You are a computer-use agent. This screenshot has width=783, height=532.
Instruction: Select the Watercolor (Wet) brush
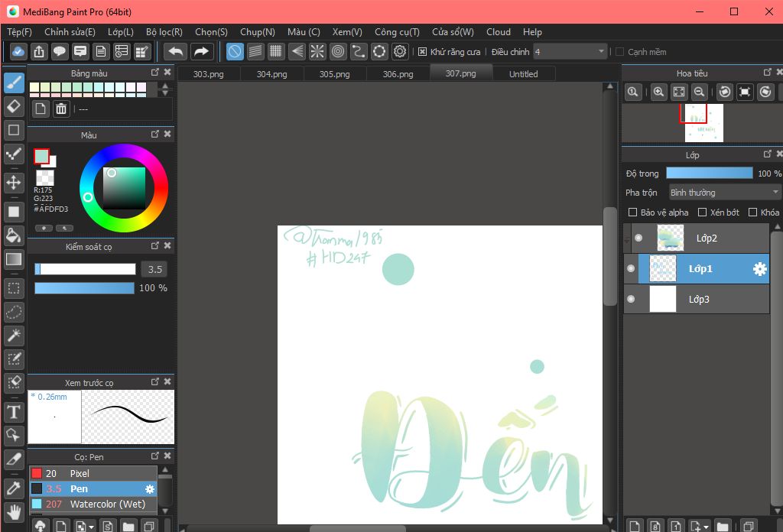(93, 504)
